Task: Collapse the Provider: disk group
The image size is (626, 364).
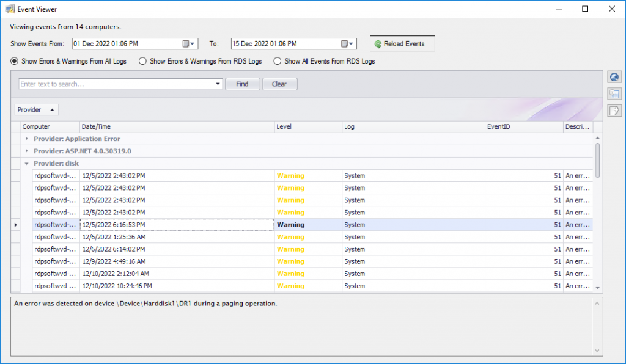Action: (26, 163)
